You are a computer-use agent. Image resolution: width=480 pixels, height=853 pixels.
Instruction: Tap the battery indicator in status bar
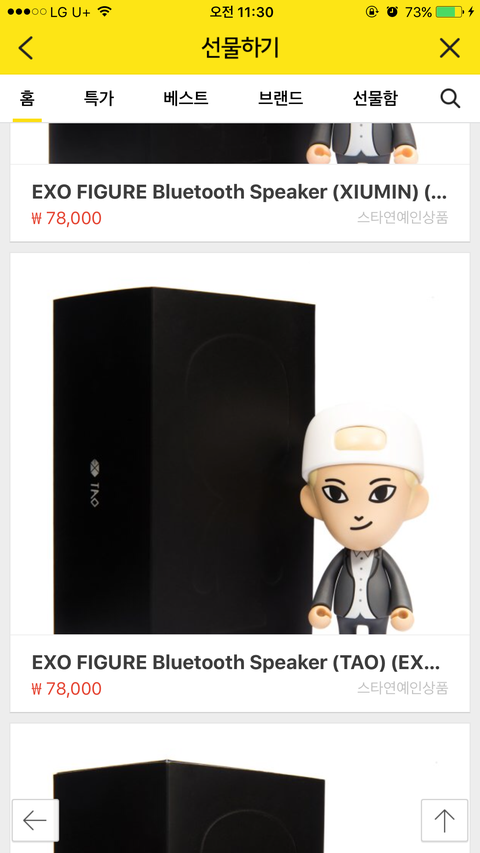[x=451, y=11]
